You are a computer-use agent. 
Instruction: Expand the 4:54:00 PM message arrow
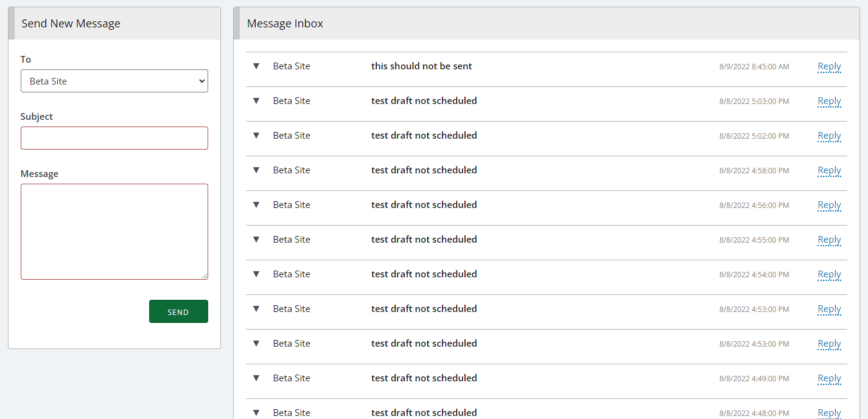tap(256, 274)
